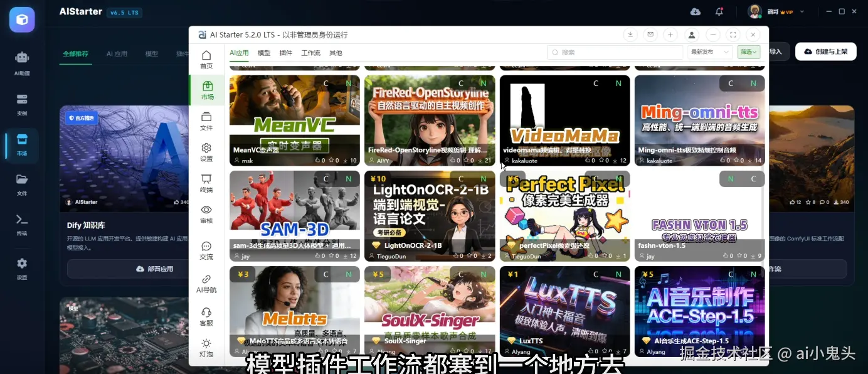The height and width of the screenshot is (374, 868).
Task: Toggle 灯泡 light bulb in AI Starter sidebar
Action: pyautogui.click(x=206, y=348)
